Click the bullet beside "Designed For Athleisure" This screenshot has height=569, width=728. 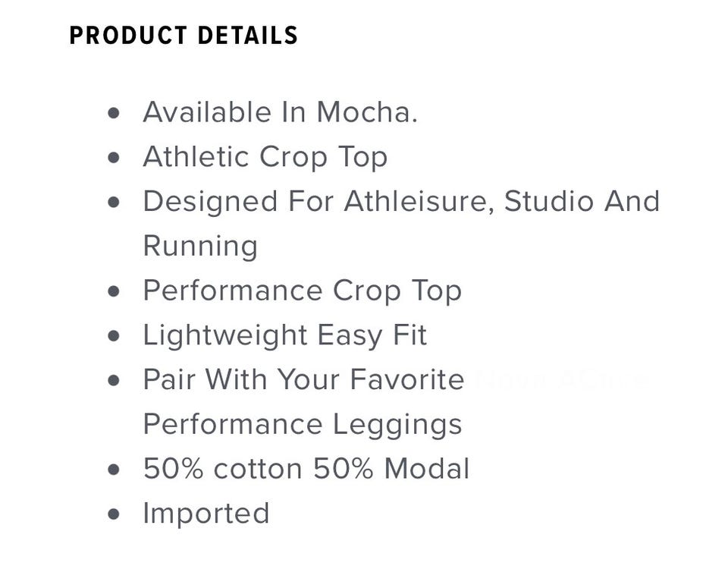[115, 202]
